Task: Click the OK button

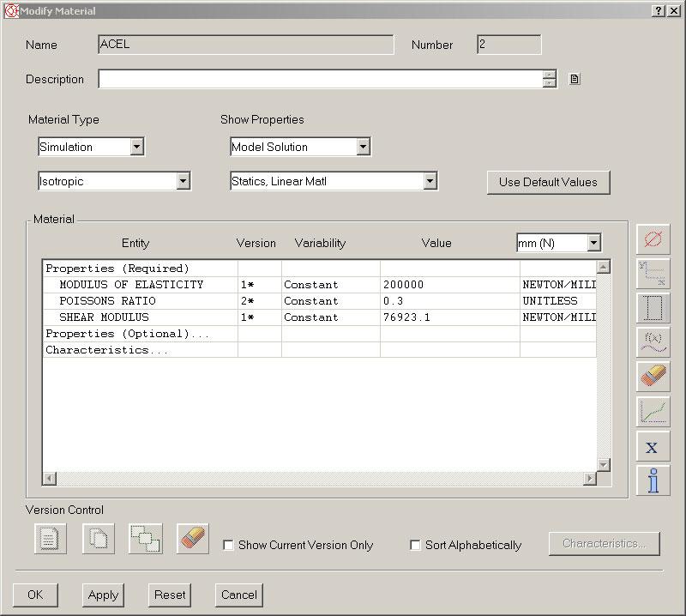Action: [x=35, y=595]
